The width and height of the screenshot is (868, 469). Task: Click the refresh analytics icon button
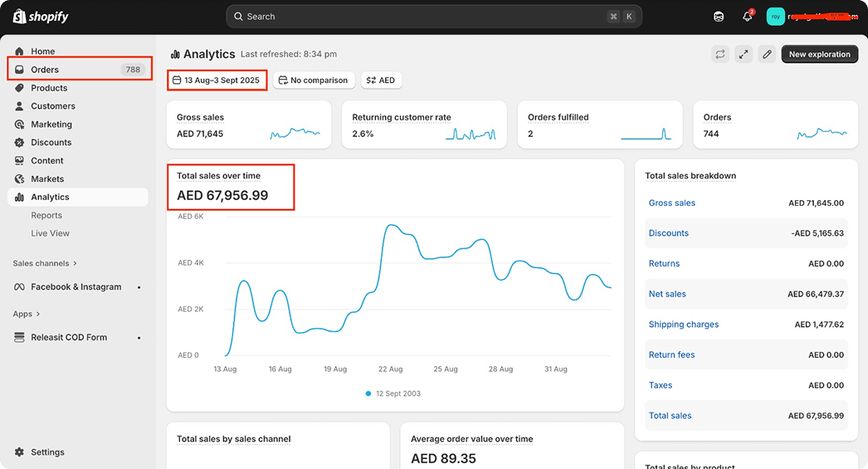(x=720, y=54)
